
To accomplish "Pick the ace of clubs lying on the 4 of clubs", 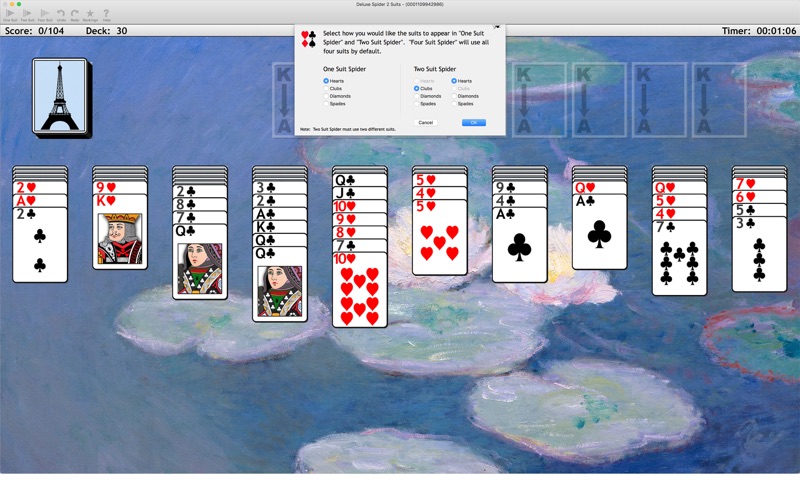I will (x=519, y=244).
